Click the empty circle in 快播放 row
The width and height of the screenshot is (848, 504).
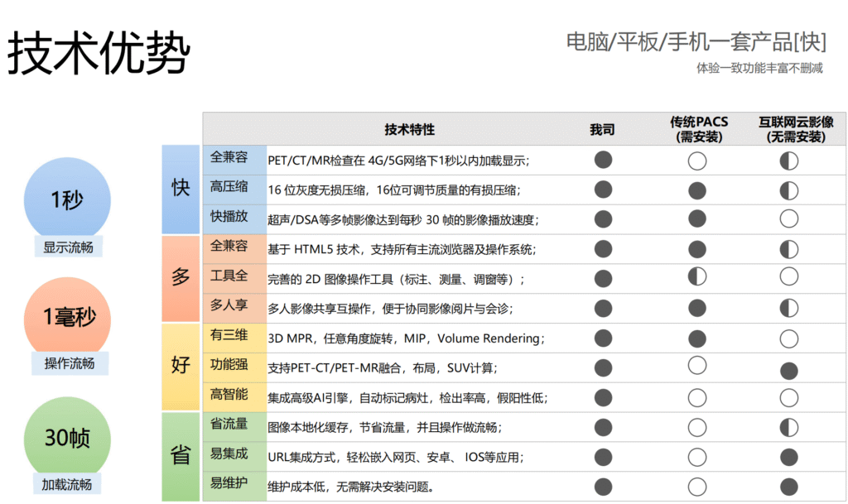coord(789,218)
